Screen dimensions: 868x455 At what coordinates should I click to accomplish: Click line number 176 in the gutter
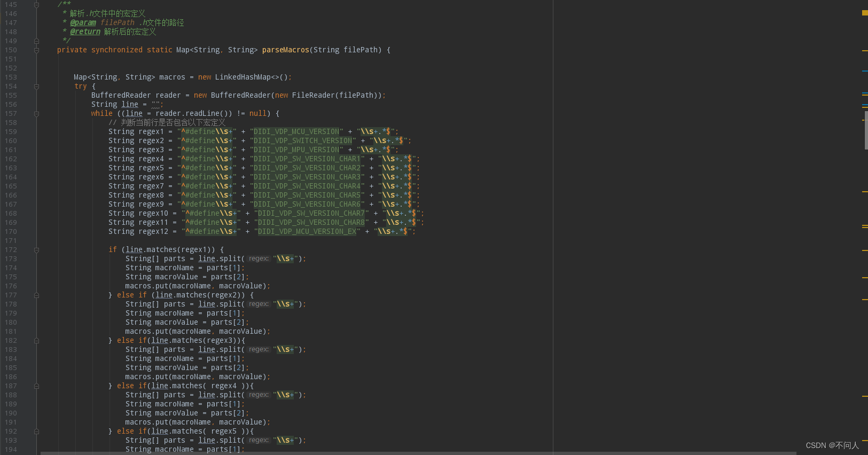pos(11,286)
